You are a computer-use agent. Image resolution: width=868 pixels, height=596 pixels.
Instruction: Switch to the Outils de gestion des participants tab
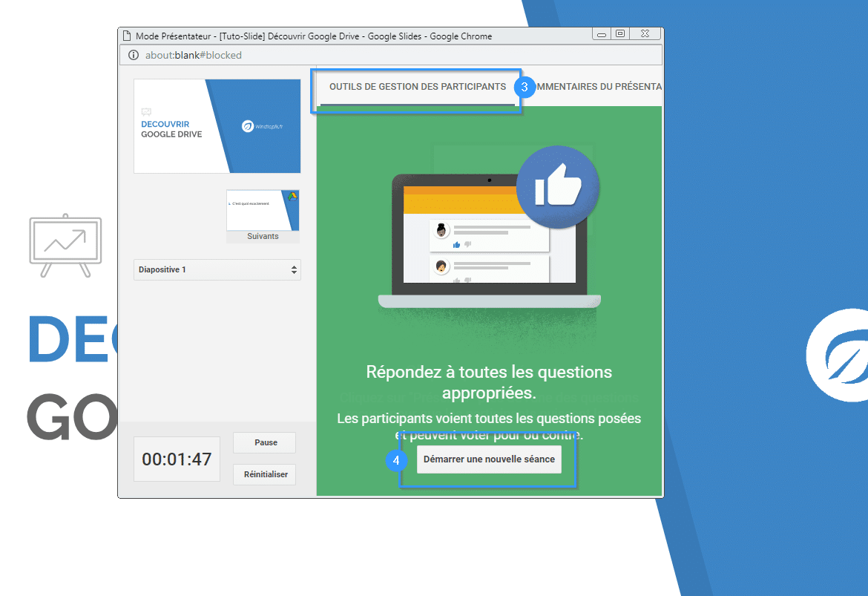pyautogui.click(x=416, y=87)
